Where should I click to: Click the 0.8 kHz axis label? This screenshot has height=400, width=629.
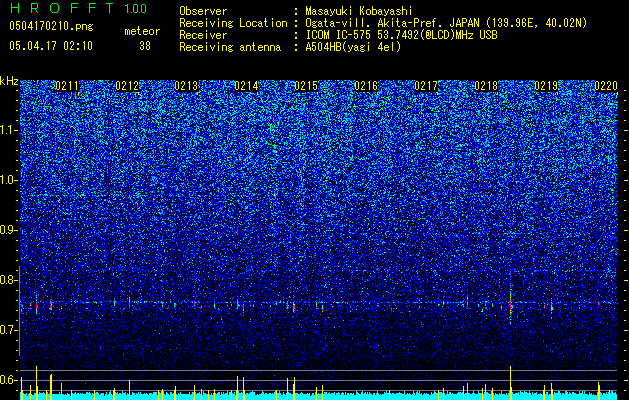pos(8,280)
